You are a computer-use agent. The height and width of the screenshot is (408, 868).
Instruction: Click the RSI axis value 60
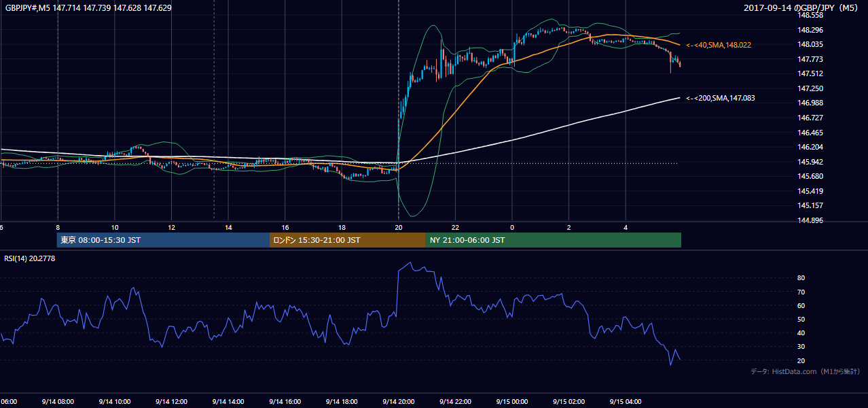801,305
